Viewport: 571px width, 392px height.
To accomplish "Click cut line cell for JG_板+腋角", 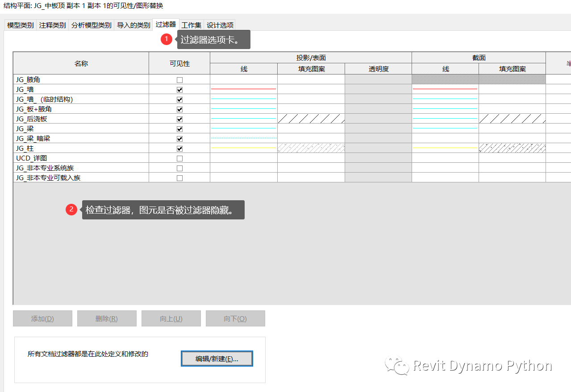I will click(445, 109).
